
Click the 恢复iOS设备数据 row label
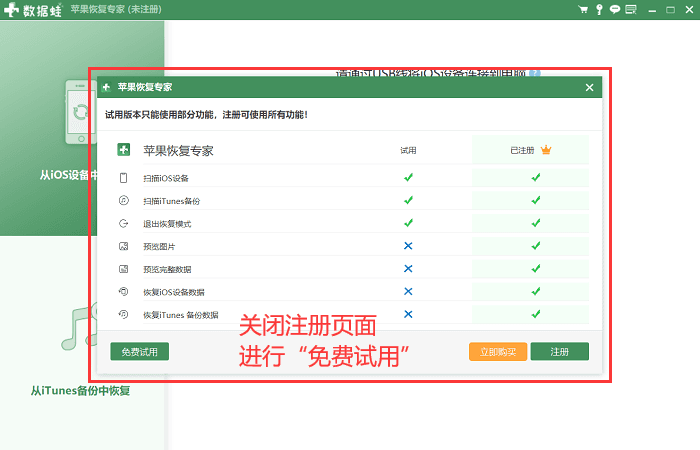tap(174, 292)
